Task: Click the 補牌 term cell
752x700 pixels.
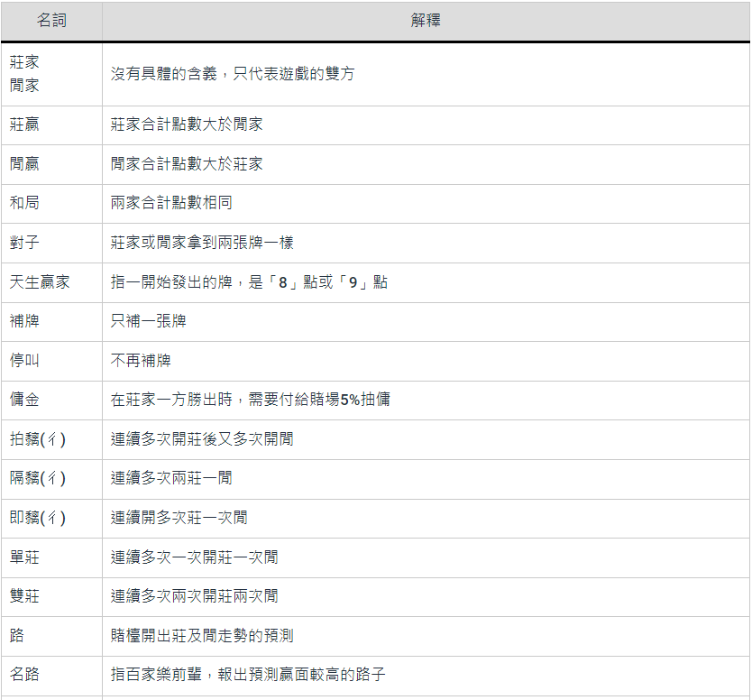Action: pos(25,321)
